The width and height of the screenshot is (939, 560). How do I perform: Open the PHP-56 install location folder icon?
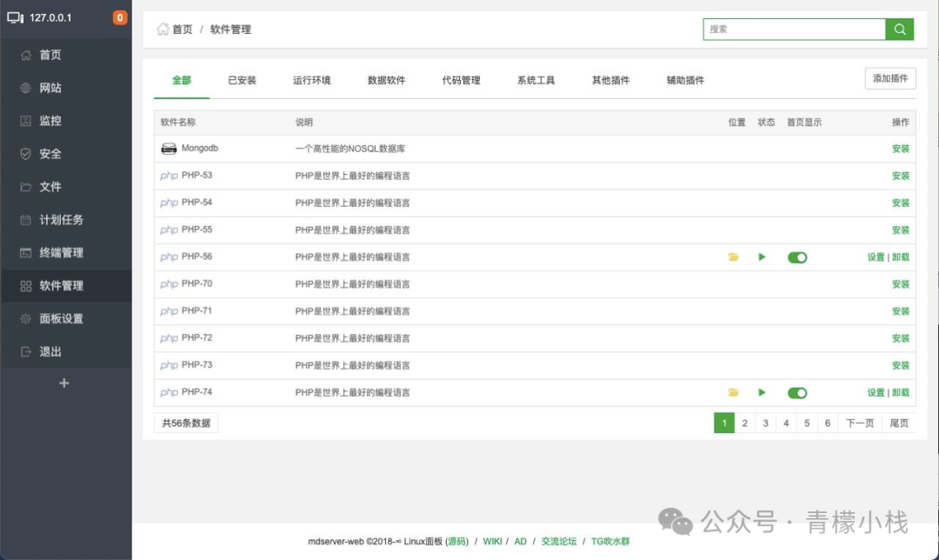[733, 257]
